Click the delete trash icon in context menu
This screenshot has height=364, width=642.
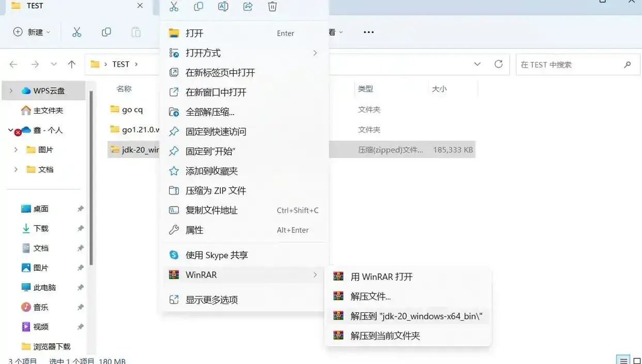tap(272, 6)
